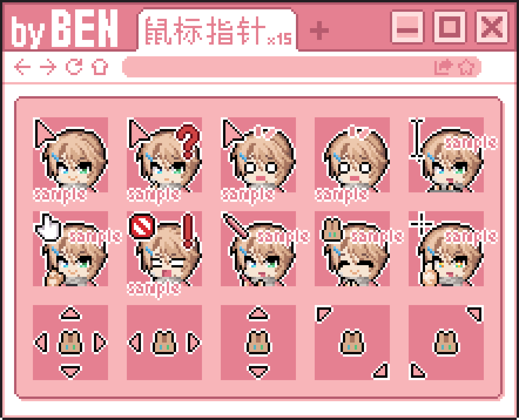This screenshot has height=420, width=519.
Task: Choose the pen handwriting cursor thumbnail
Action: 258,249
